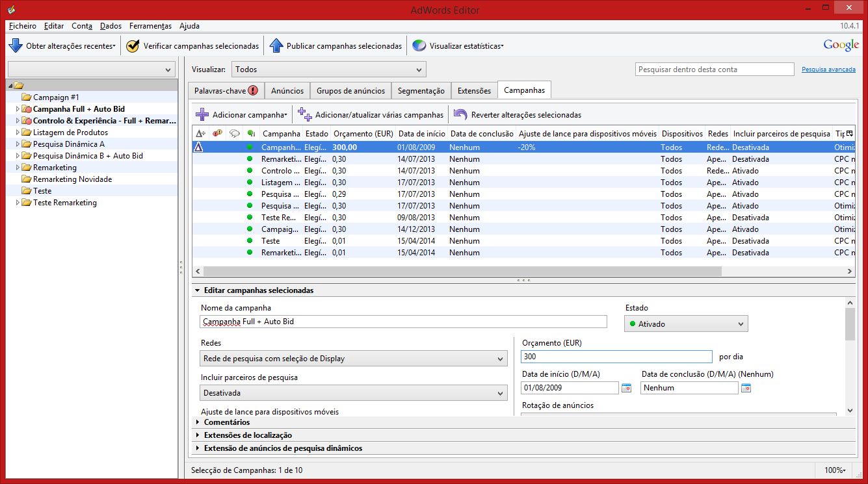Click the Orçamento (EUR) input field
The height and width of the screenshot is (484, 868).
point(616,357)
